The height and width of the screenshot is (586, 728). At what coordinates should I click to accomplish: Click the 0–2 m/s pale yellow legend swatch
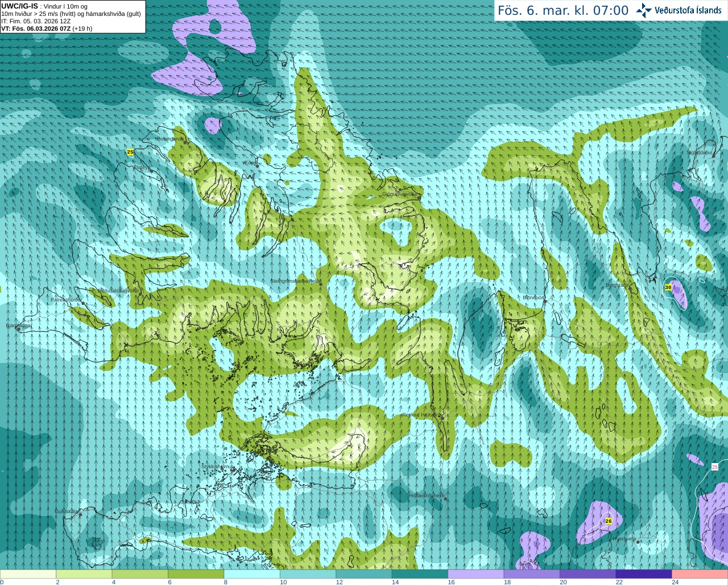[x=28, y=574]
